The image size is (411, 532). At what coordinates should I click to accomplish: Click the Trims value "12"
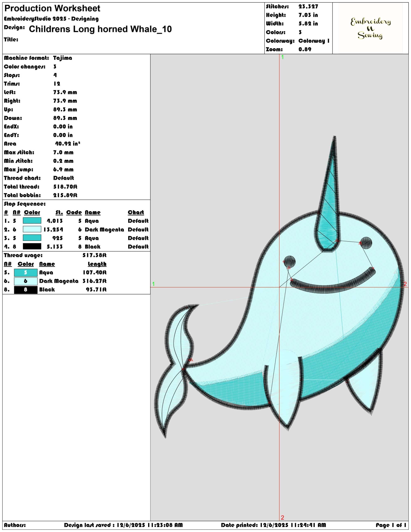pyautogui.click(x=57, y=84)
